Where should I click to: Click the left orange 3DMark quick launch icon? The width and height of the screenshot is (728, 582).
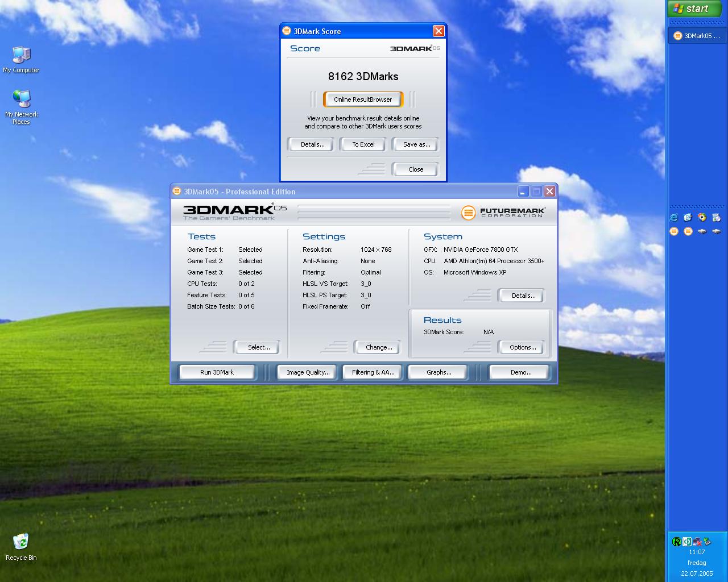(x=674, y=231)
